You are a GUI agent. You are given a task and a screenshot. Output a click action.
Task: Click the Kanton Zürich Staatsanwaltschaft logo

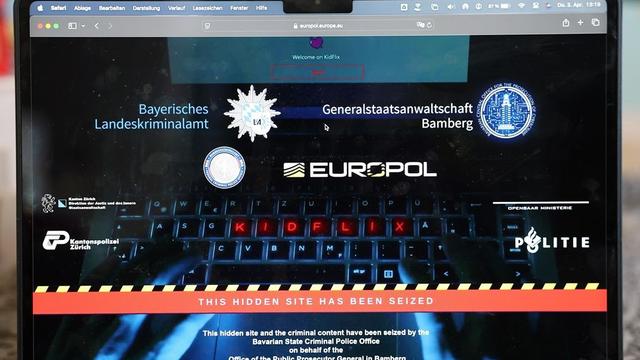pos(88,203)
